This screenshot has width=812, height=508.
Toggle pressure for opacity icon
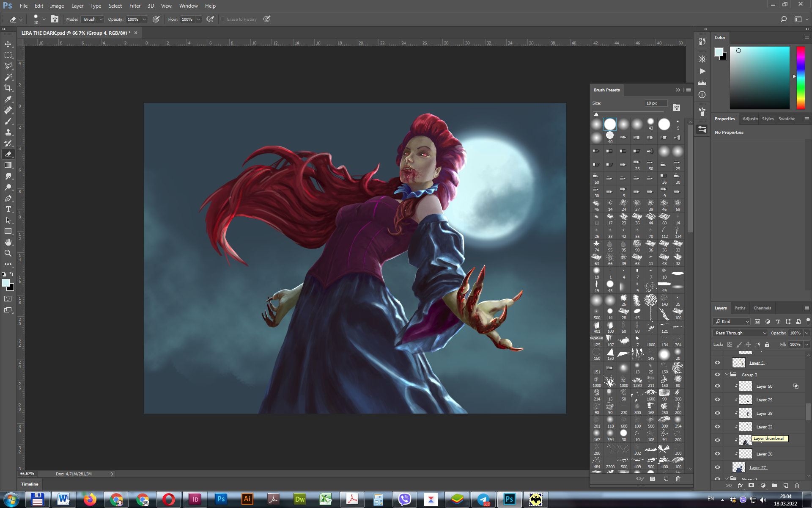point(156,19)
